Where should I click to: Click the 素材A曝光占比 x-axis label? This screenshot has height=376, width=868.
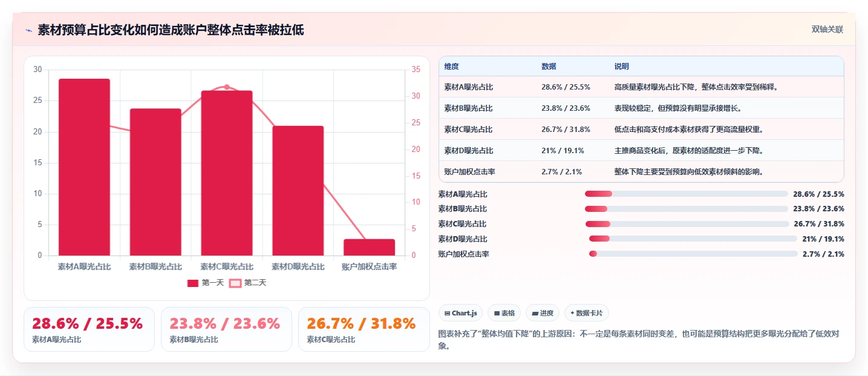(x=84, y=266)
